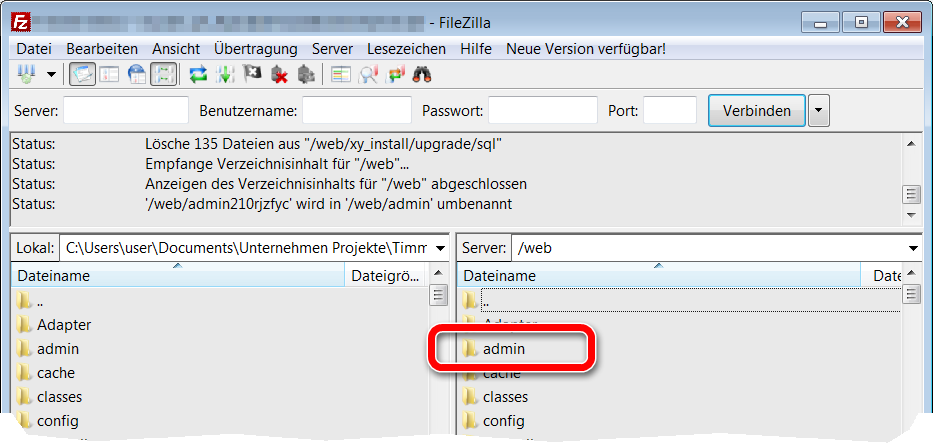Expand the Server path /web dropdown
Screen dimensions: 933x445
pyautogui.click(x=912, y=248)
